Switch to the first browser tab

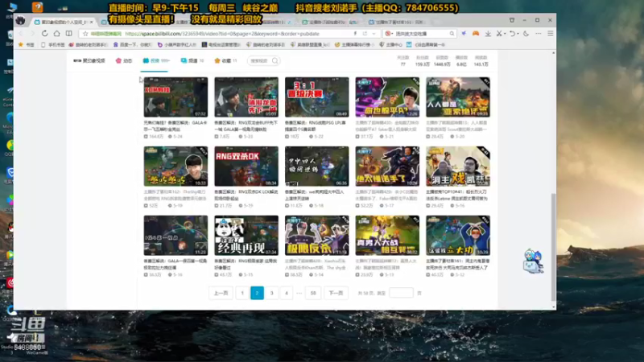[x=63, y=23]
